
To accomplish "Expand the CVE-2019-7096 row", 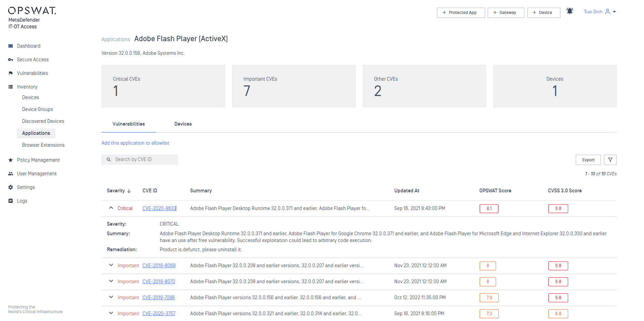I will click(x=111, y=297).
